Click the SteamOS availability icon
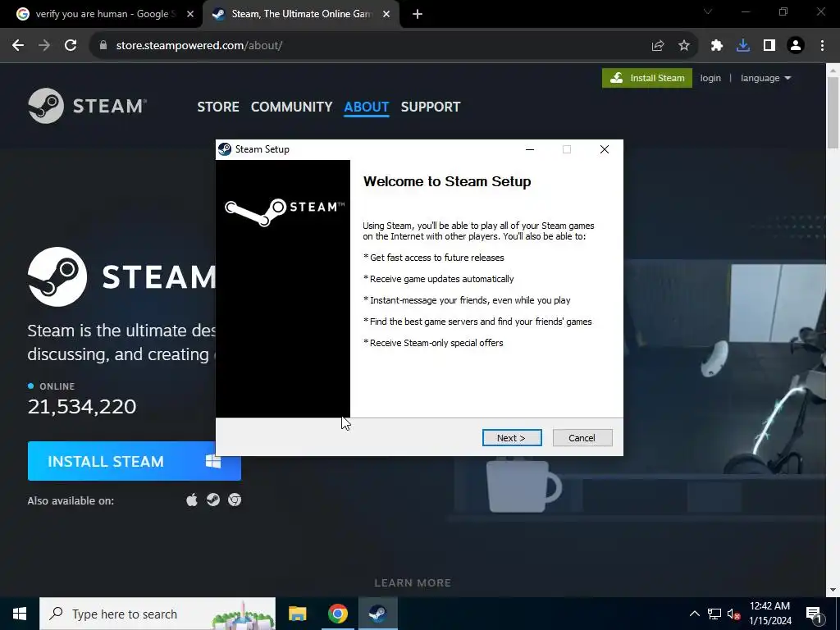The height and width of the screenshot is (630, 840). point(213,500)
